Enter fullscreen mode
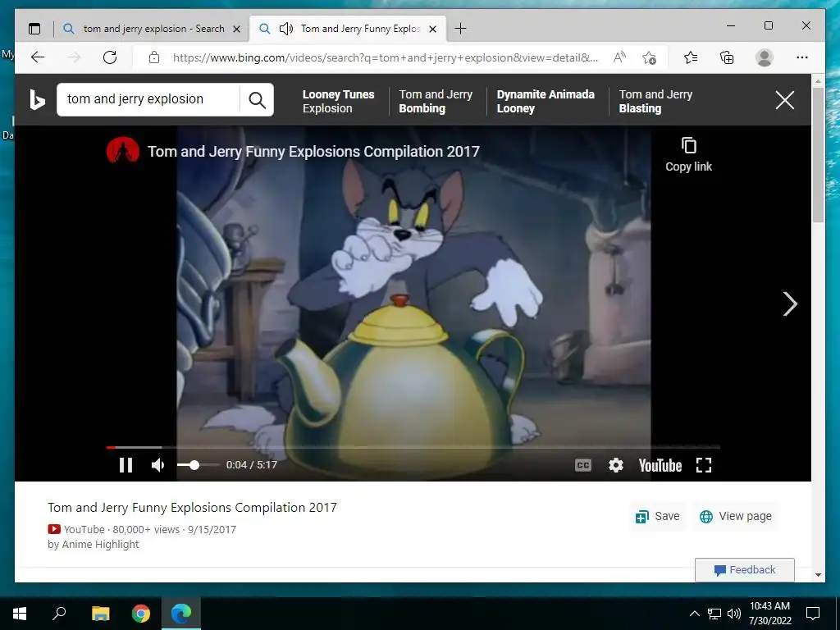Screen dimensions: 840x630 point(704,465)
